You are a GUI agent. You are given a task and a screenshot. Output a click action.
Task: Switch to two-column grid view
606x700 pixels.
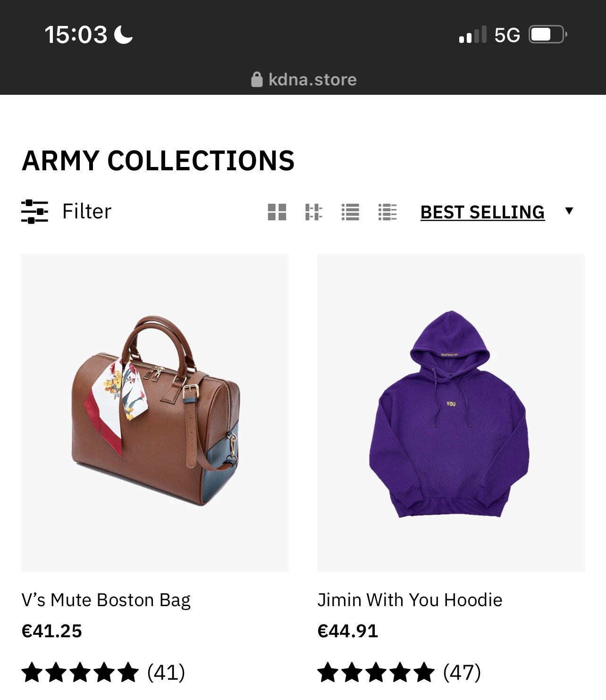[277, 212]
